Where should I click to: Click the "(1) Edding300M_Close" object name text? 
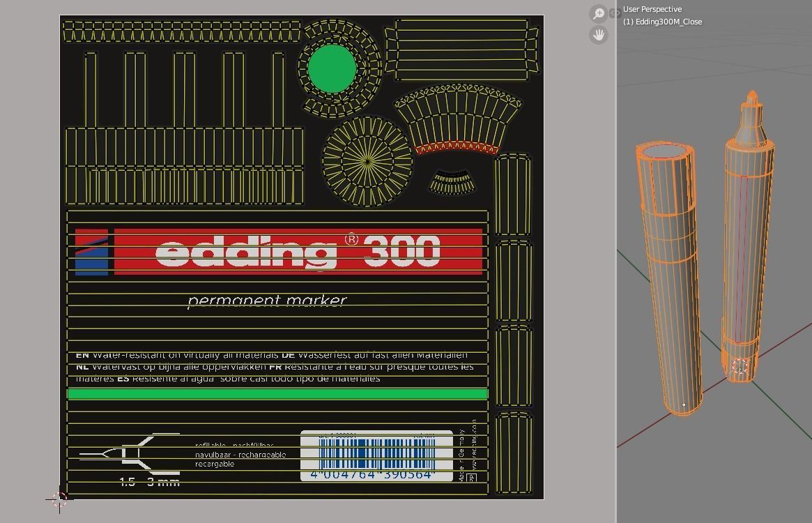662,22
